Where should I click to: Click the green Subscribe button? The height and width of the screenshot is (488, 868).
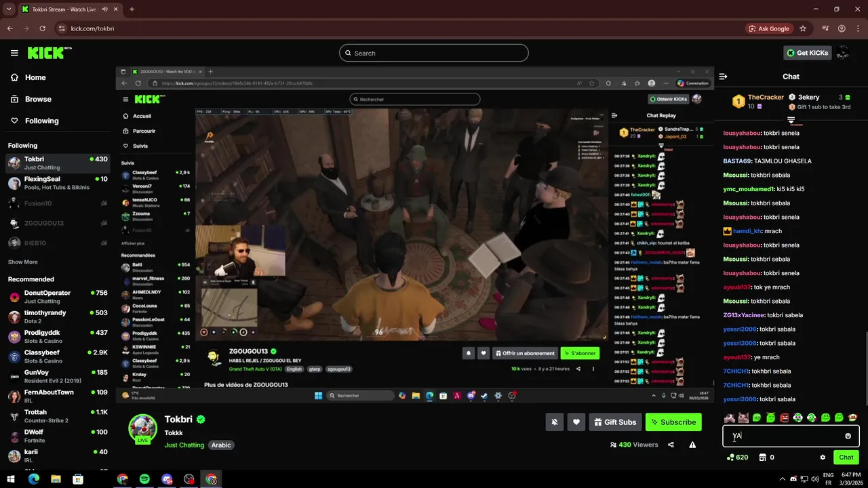click(x=673, y=422)
